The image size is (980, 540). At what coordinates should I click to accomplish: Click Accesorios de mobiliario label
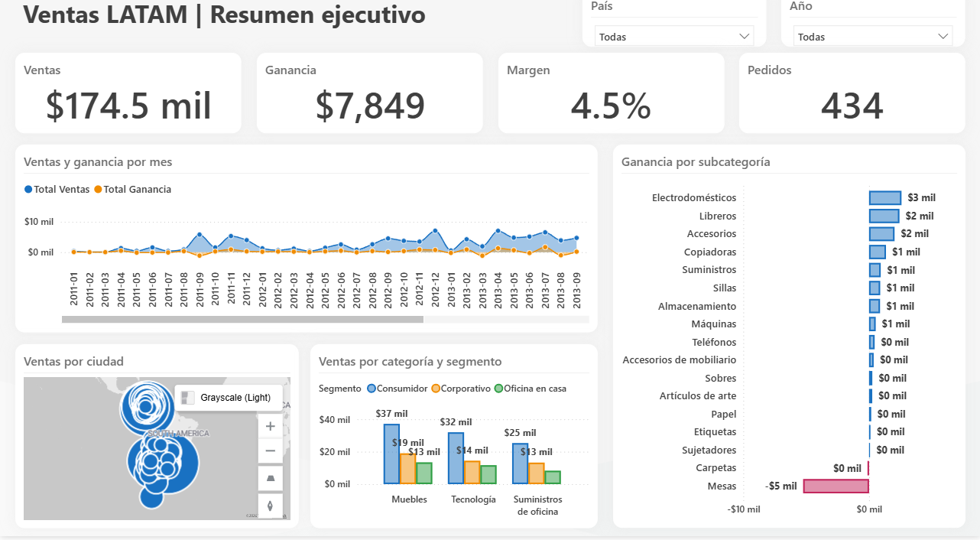tap(680, 359)
